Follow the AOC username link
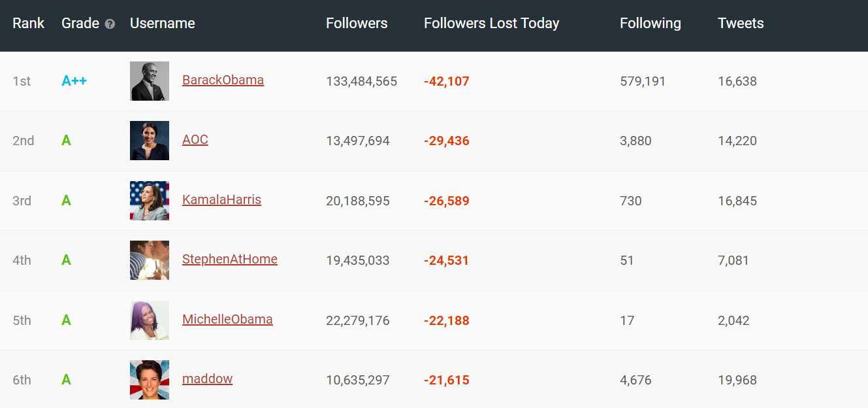 (195, 140)
